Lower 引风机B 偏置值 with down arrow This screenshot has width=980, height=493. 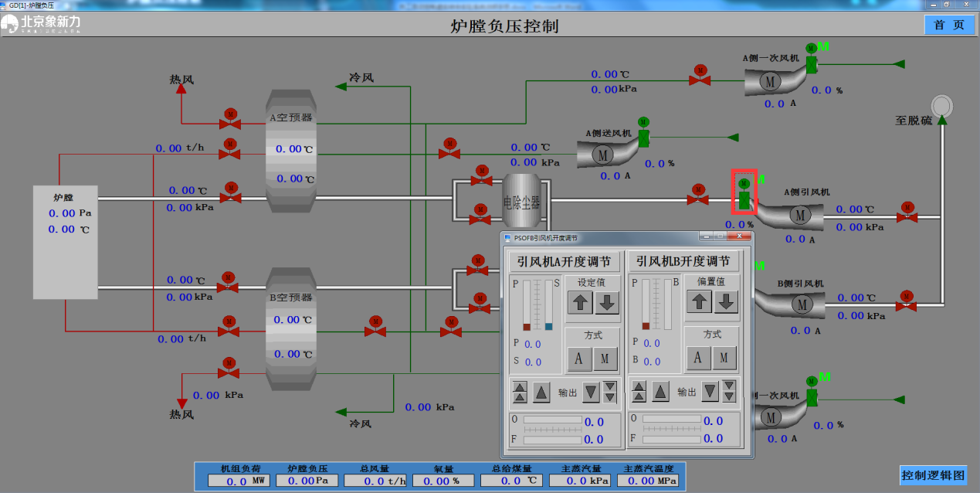[725, 301]
